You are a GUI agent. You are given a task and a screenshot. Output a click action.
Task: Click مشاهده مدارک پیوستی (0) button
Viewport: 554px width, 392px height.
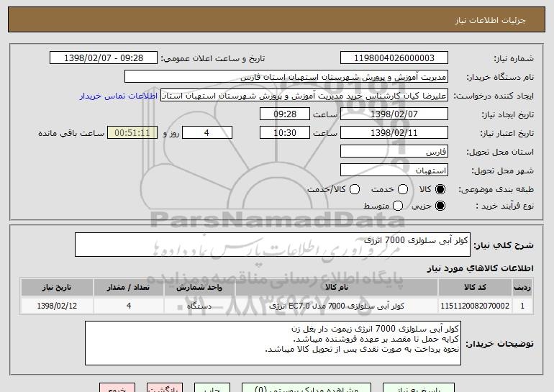click(306, 388)
